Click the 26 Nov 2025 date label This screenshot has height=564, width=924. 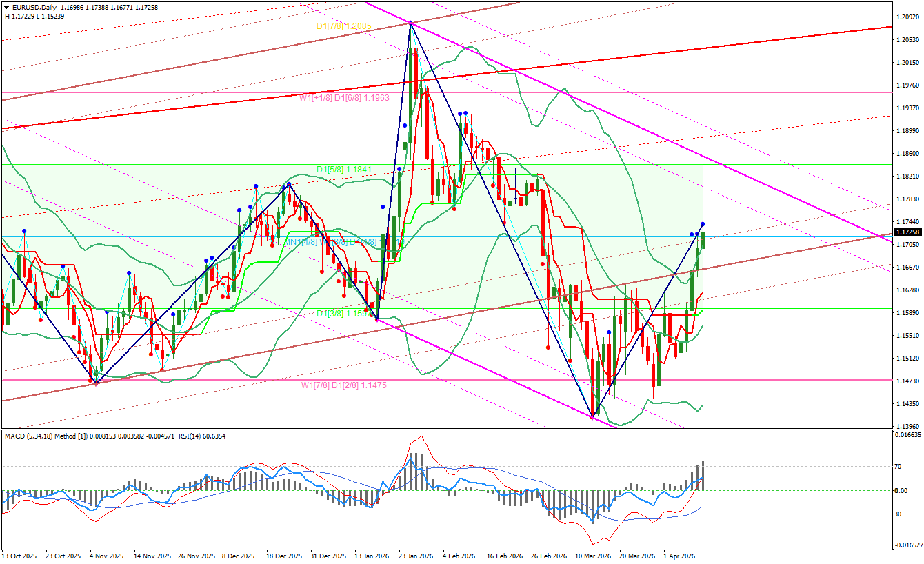(x=195, y=555)
